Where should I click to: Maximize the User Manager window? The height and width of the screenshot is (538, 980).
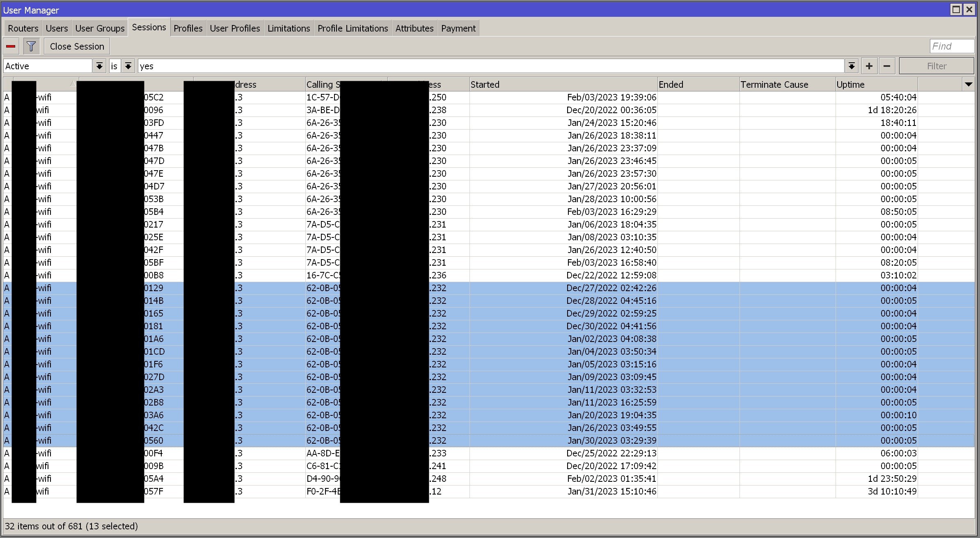coord(956,9)
